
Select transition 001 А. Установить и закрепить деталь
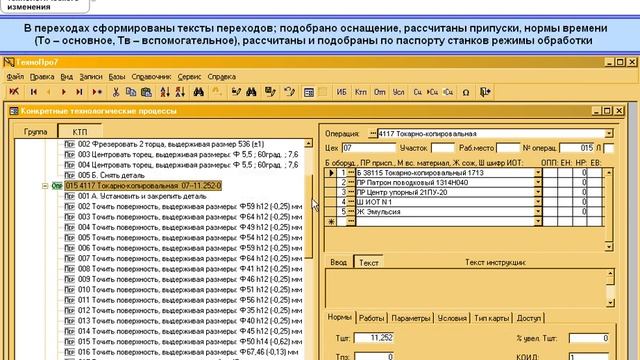click(x=142, y=196)
